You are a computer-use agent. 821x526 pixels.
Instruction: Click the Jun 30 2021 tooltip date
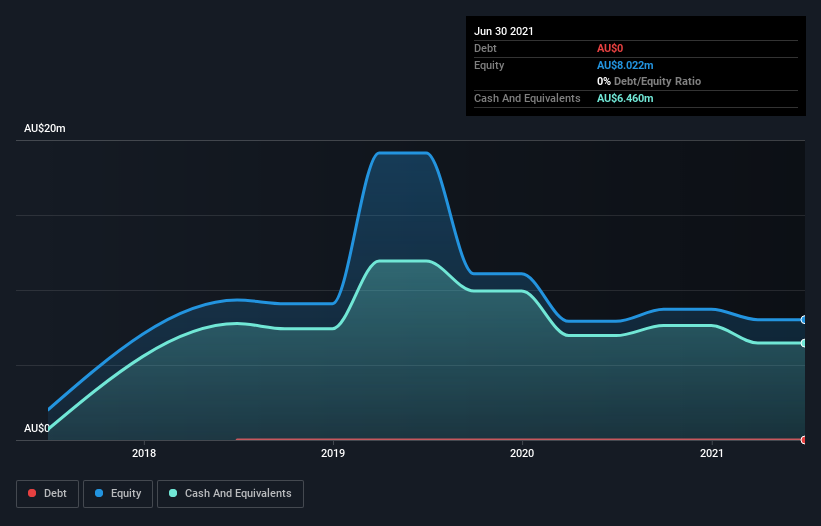(x=504, y=31)
